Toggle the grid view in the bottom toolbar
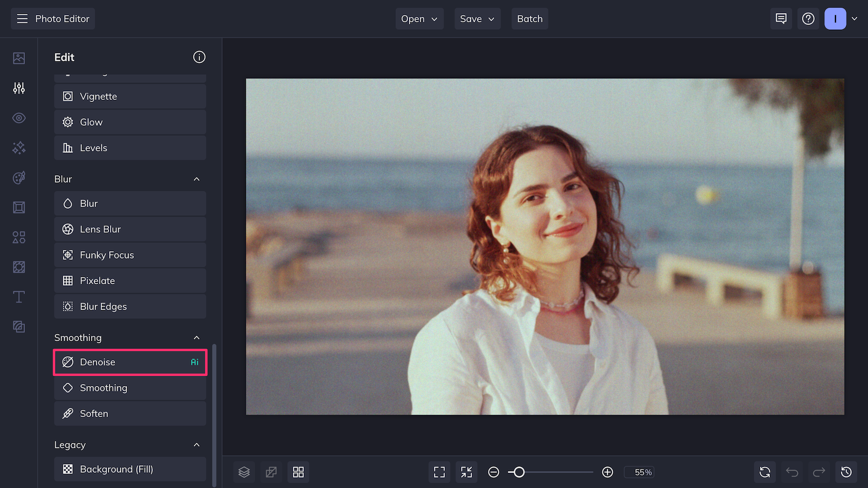 298,472
